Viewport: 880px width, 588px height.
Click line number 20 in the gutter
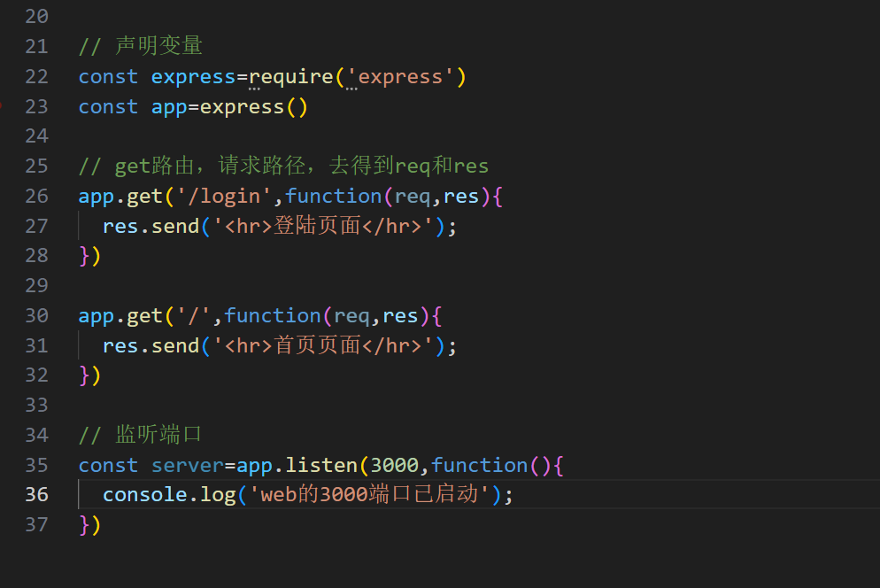click(36, 16)
